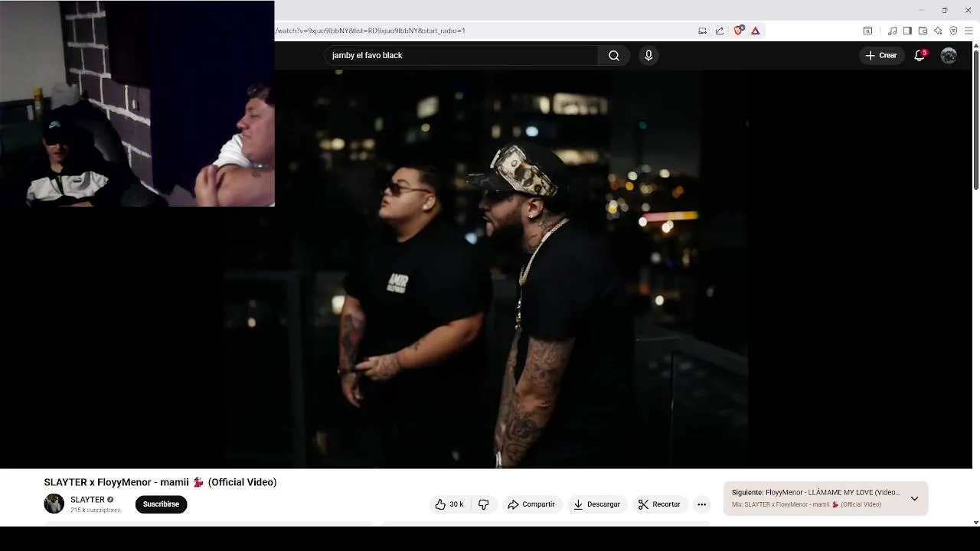Click the Recortar clip button
The width and height of the screenshot is (980, 551).
(x=659, y=504)
